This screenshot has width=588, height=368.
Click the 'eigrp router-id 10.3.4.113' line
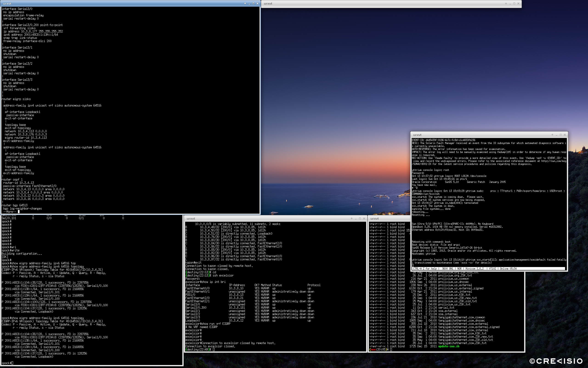pyautogui.click(x=26, y=138)
